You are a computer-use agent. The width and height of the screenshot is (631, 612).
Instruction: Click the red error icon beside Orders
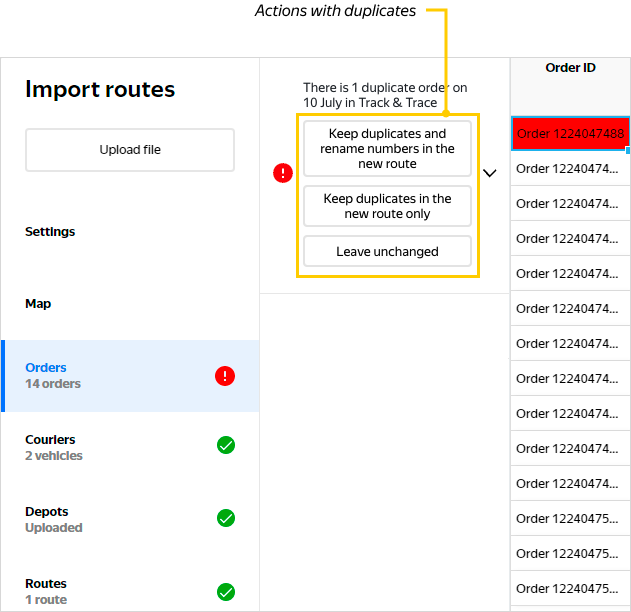click(x=225, y=376)
